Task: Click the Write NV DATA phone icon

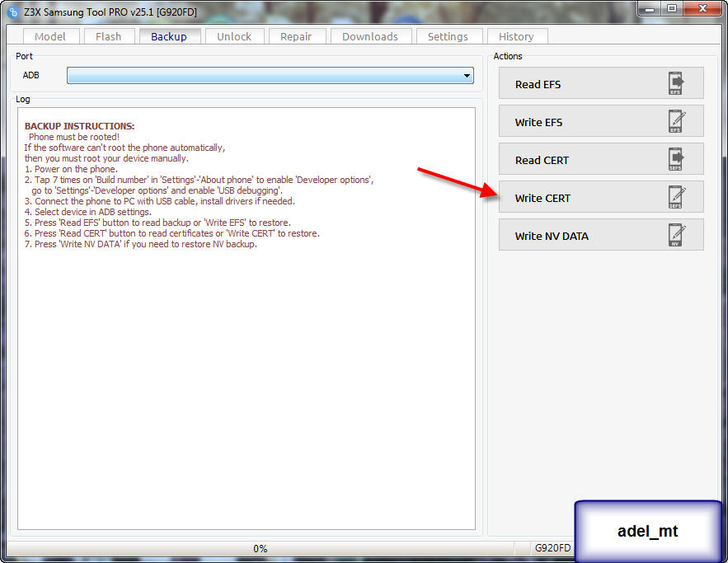Action: (x=677, y=235)
